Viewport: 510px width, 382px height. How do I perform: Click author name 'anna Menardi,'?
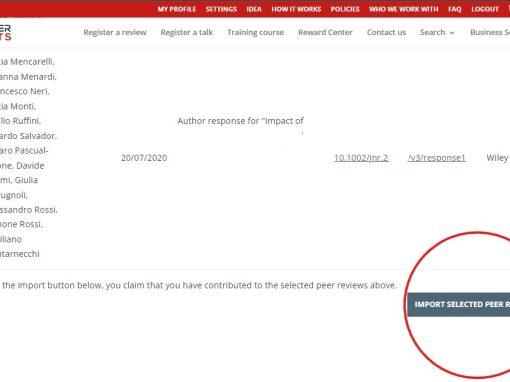[28, 77]
